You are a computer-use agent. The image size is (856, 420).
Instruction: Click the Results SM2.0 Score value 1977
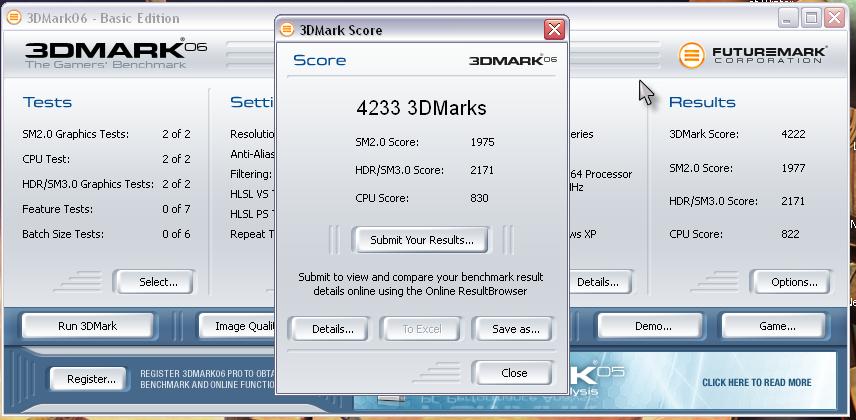pos(793,168)
